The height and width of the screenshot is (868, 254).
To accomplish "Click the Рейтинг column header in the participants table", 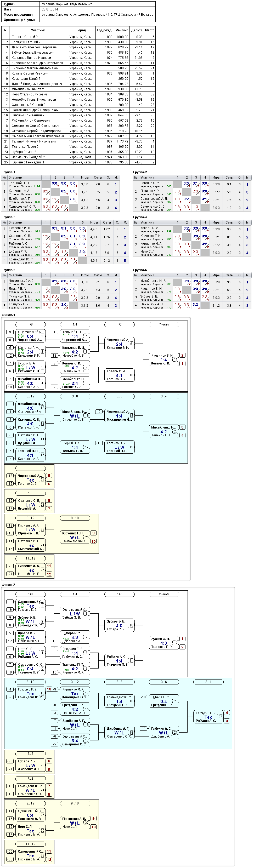I will pyautogui.click(x=121, y=30).
